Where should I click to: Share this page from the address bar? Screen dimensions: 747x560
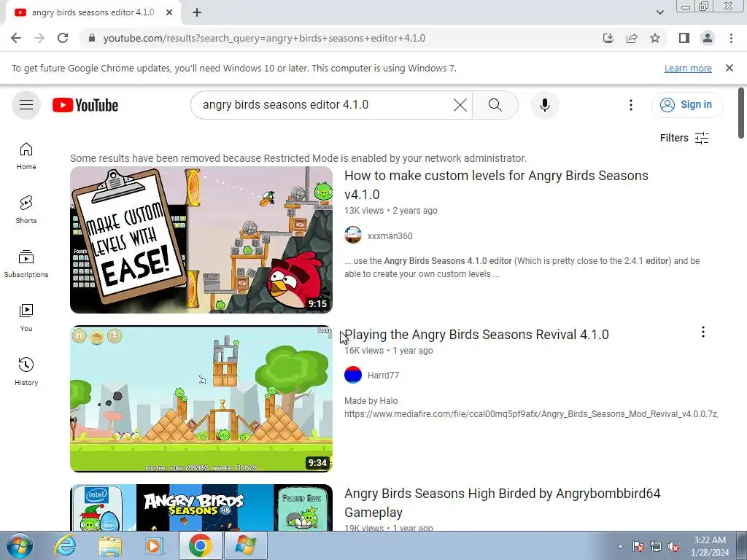pos(632,38)
